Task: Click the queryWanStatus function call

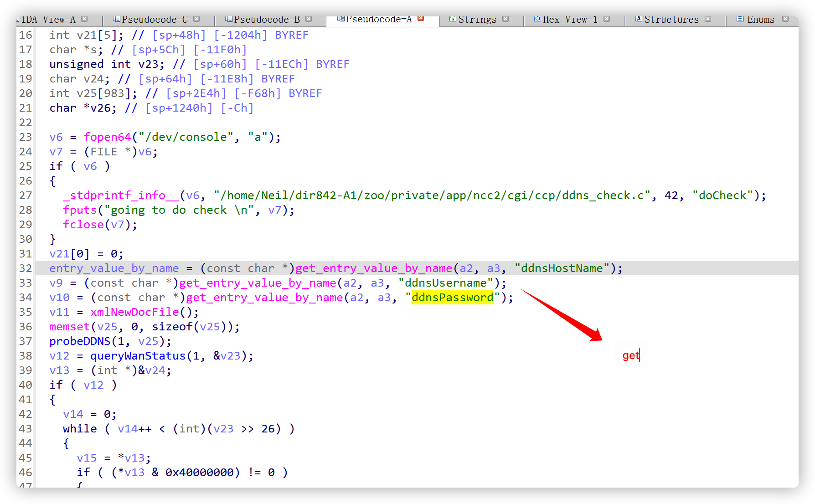Action: [x=138, y=356]
